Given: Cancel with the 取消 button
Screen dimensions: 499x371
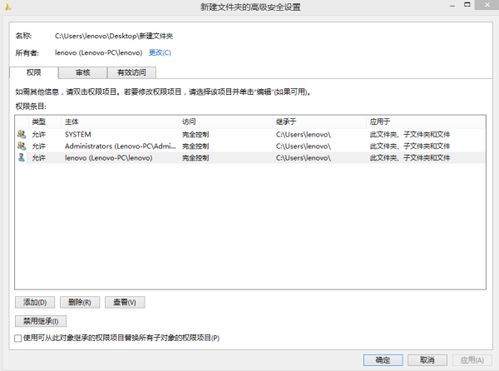Looking at the screenshot, I should (x=427, y=360).
